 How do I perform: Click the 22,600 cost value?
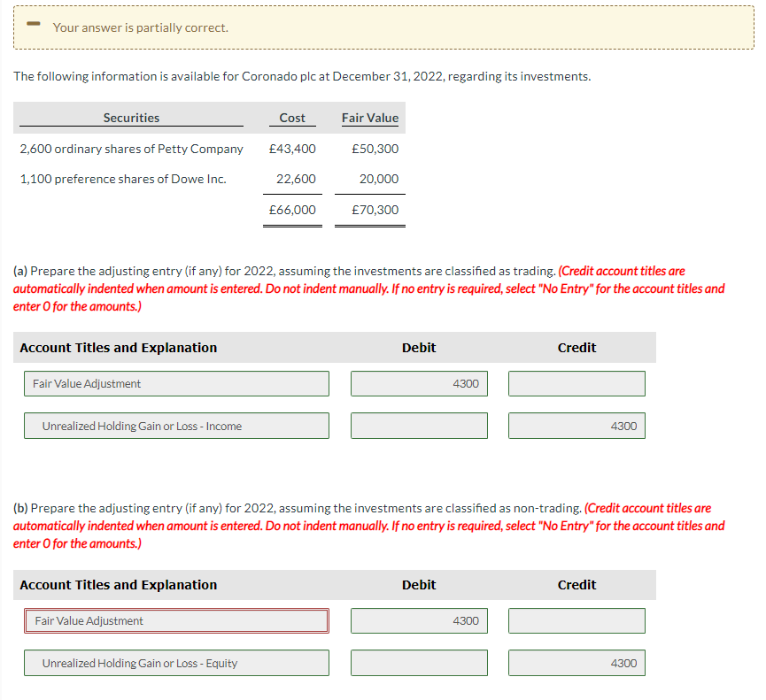(296, 179)
